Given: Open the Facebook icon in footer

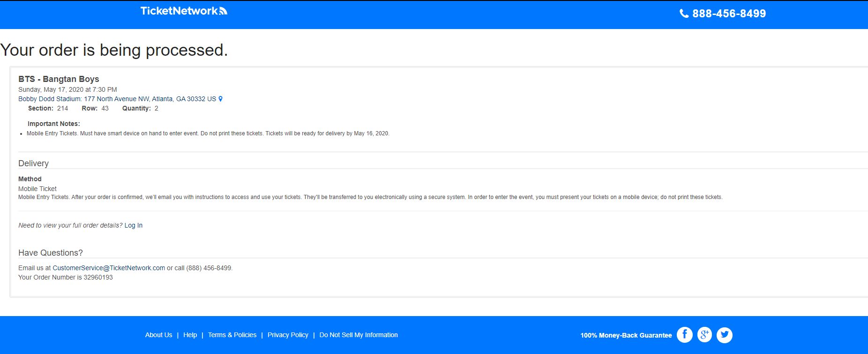Looking at the screenshot, I should tap(685, 335).
